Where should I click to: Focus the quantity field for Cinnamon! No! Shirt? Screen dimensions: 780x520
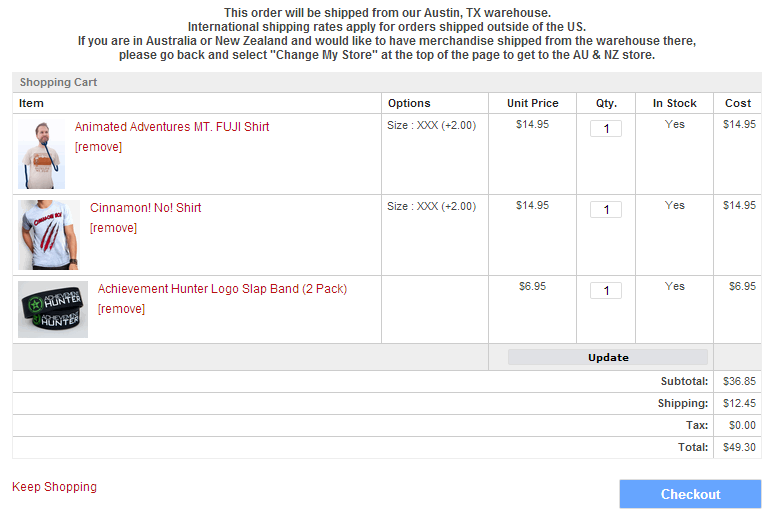(606, 210)
